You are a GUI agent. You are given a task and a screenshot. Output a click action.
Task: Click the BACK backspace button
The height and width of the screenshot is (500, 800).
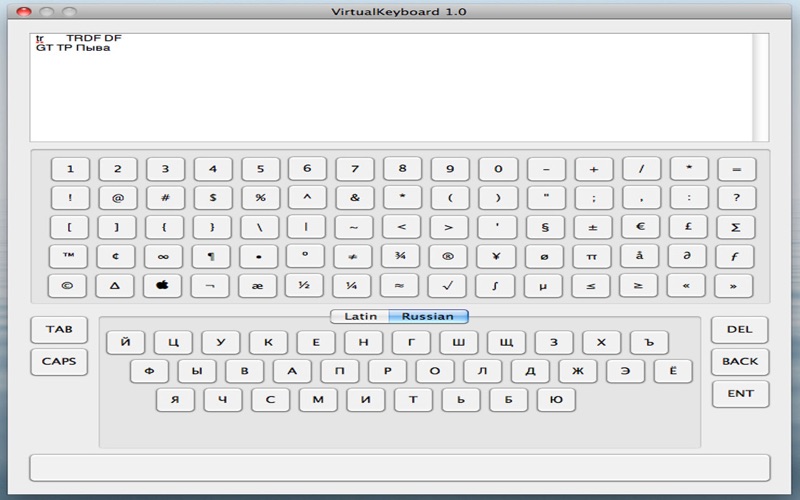pyautogui.click(x=740, y=361)
